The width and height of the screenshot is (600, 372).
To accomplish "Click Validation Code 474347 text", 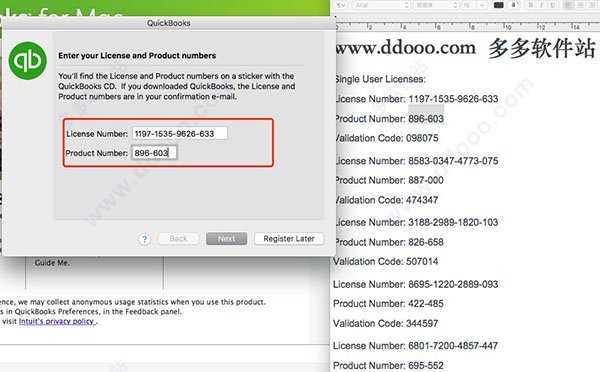I will coord(386,200).
